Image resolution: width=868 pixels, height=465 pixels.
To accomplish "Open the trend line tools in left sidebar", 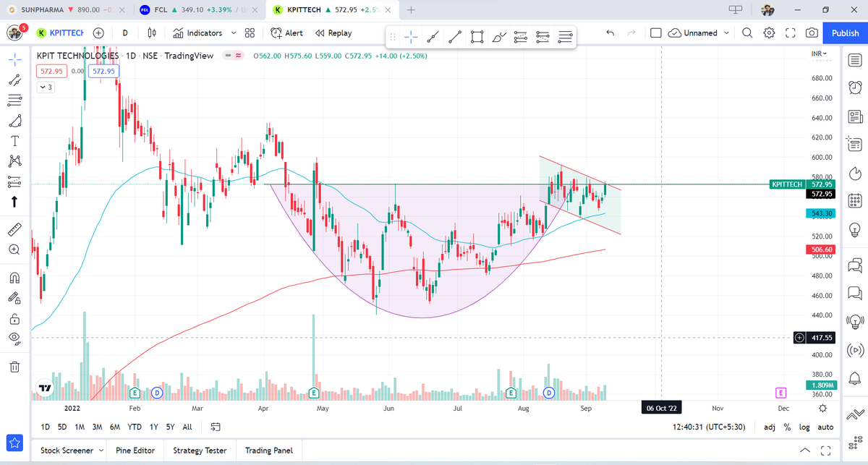I will click(x=14, y=80).
